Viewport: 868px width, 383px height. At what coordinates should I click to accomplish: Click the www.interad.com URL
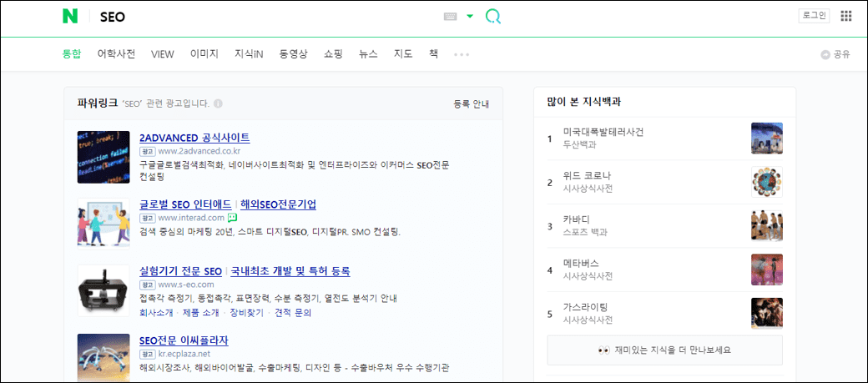tap(191, 218)
